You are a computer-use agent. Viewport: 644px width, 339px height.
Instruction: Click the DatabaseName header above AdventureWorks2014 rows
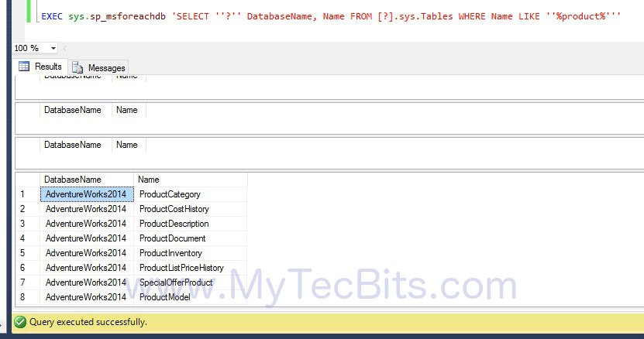pyautogui.click(x=87, y=180)
